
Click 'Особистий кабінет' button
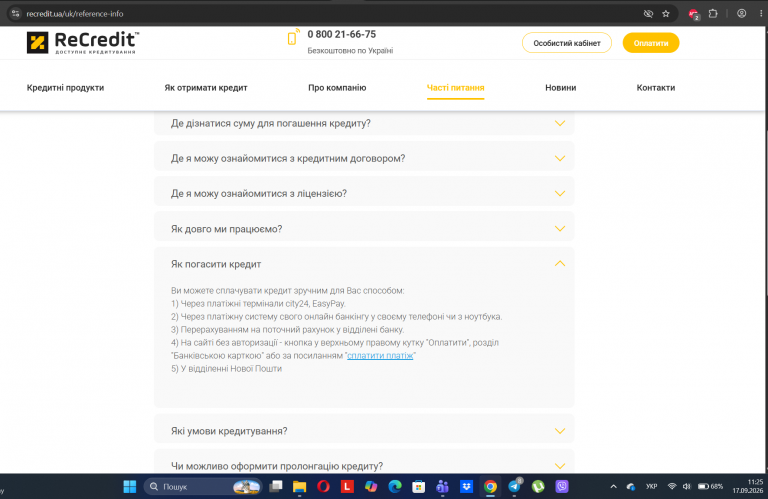click(567, 43)
